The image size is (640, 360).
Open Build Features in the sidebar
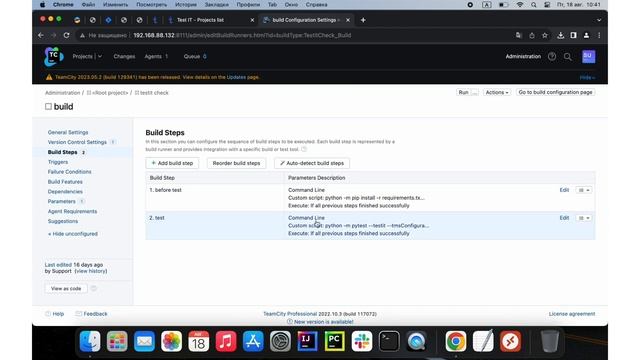pos(65,182)
